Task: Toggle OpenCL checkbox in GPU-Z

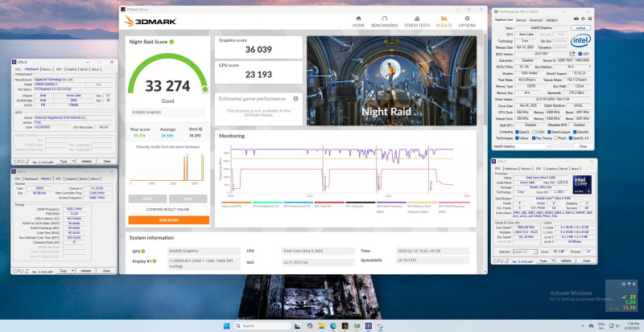Action: (517, 132)
